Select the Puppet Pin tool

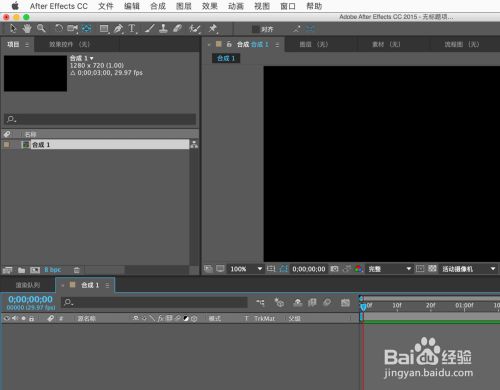[213, 29]
